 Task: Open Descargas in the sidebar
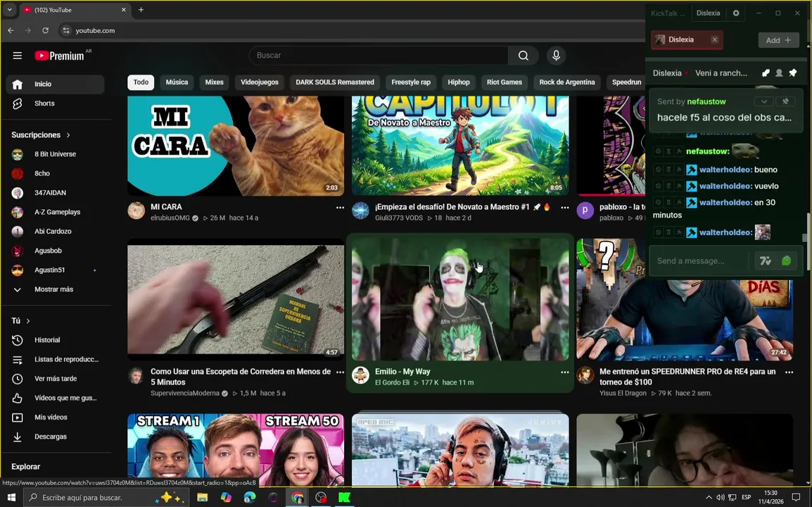click(x=55, y=437)
